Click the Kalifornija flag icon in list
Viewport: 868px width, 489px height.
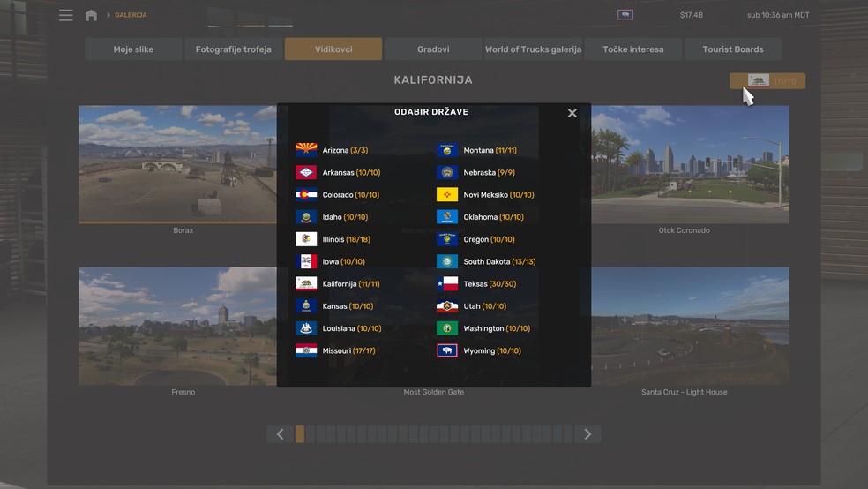tap(306, 283)
